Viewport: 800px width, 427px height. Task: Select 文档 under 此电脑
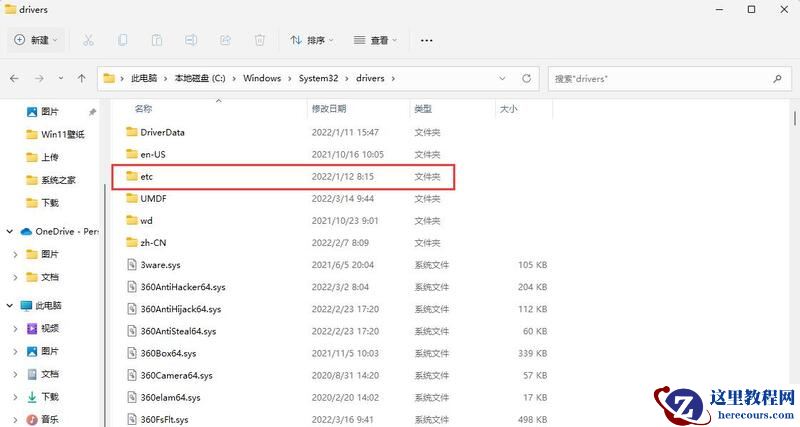click(50, 374)
